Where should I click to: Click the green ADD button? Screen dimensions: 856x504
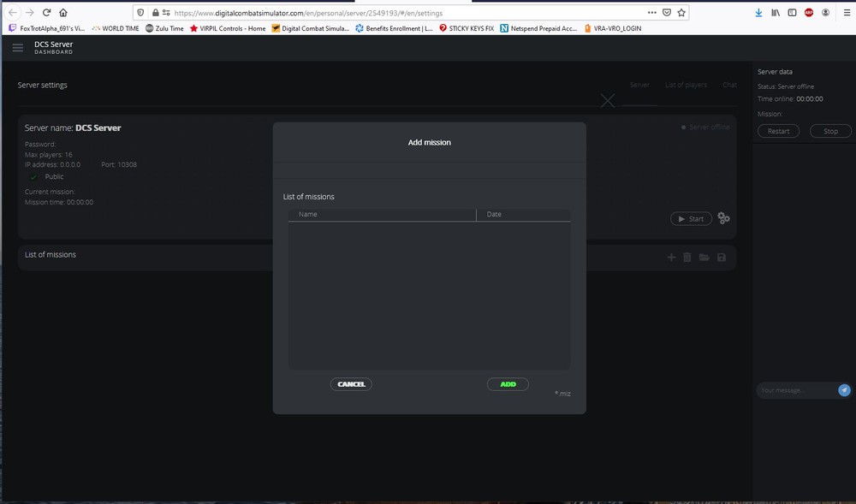[x=508, y=384]
